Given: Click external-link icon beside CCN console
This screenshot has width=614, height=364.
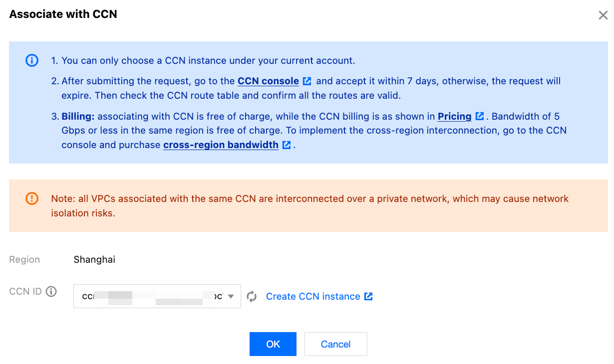Looking at the screenshot, I should tap(307, 81).
